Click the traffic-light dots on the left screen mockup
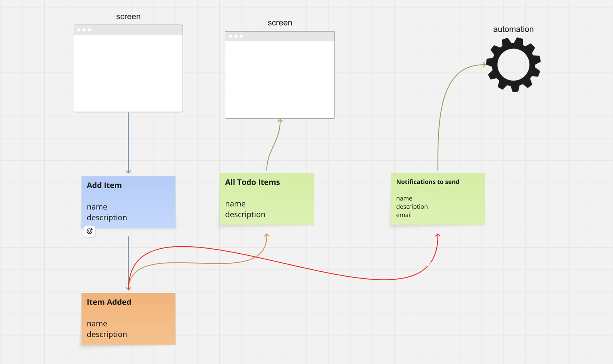Image resolution: width=613 pixels, height=364 pixels. pyautogui.click(x=84, y=30)
